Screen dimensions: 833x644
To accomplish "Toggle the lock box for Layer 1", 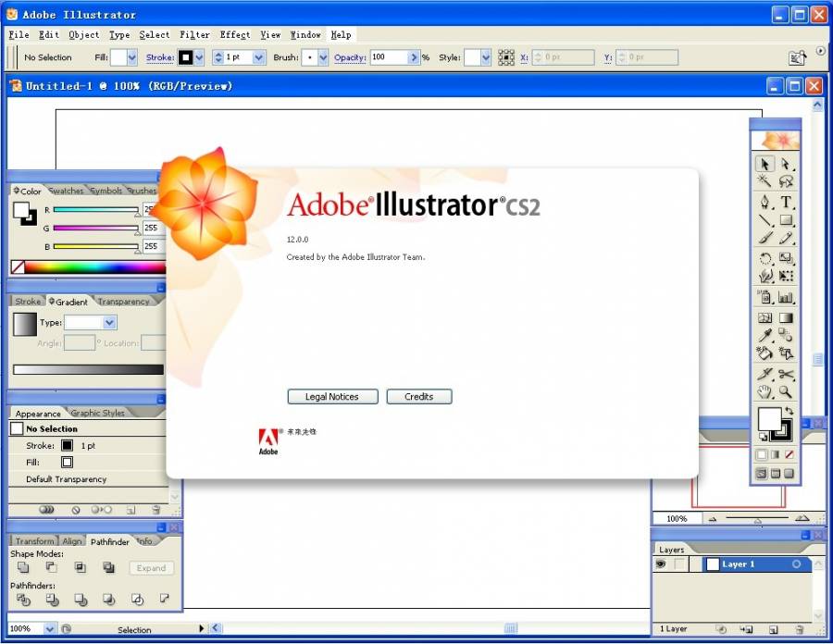I will (x=679, y=564).
